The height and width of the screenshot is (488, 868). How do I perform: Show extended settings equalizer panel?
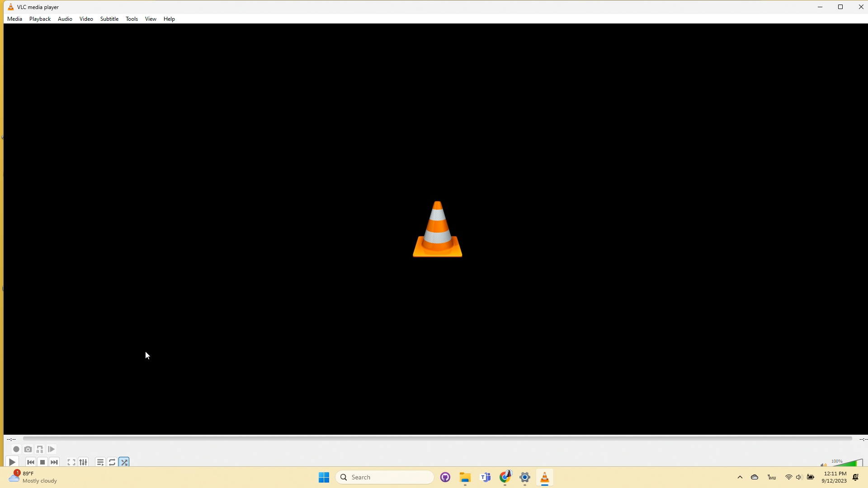[x=83, y=462]
